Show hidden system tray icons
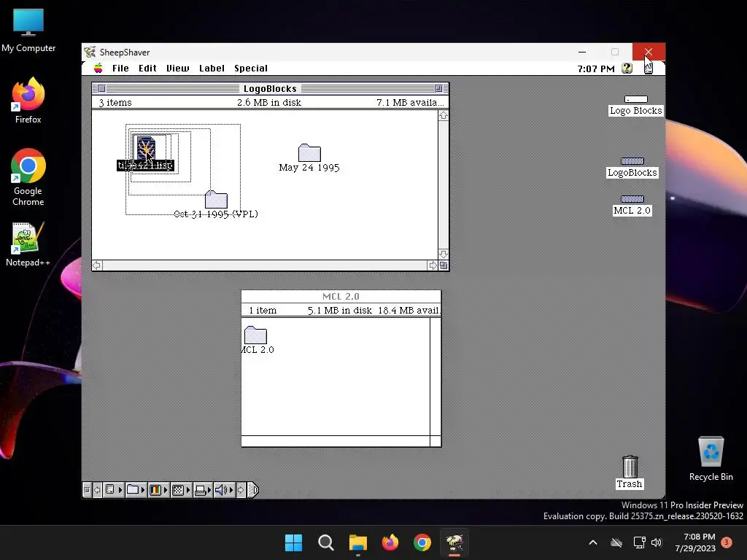Image resolution: width=747 pixels, height=560 pixels. (x=593, y=542)
